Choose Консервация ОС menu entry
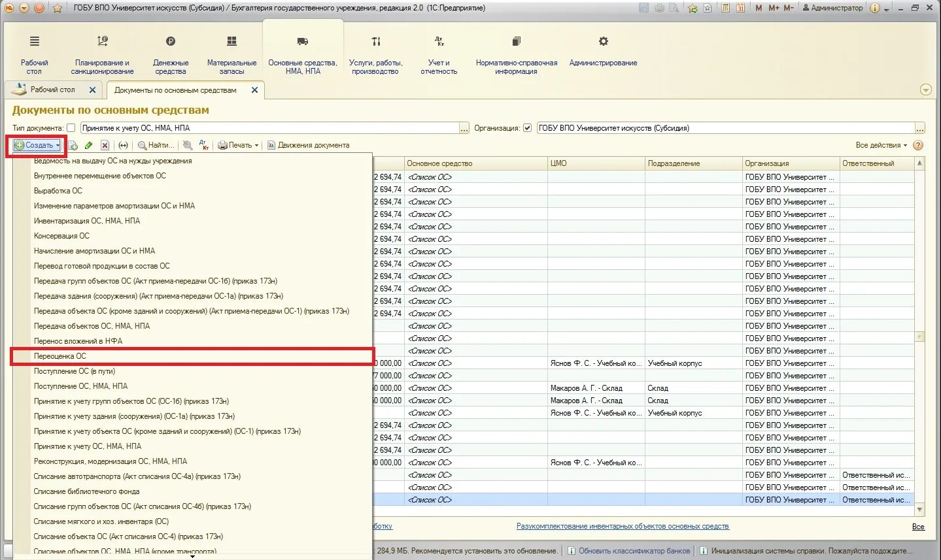Viewport: 941px width, 560px height. pyautogui.click(x=61, y=236)
